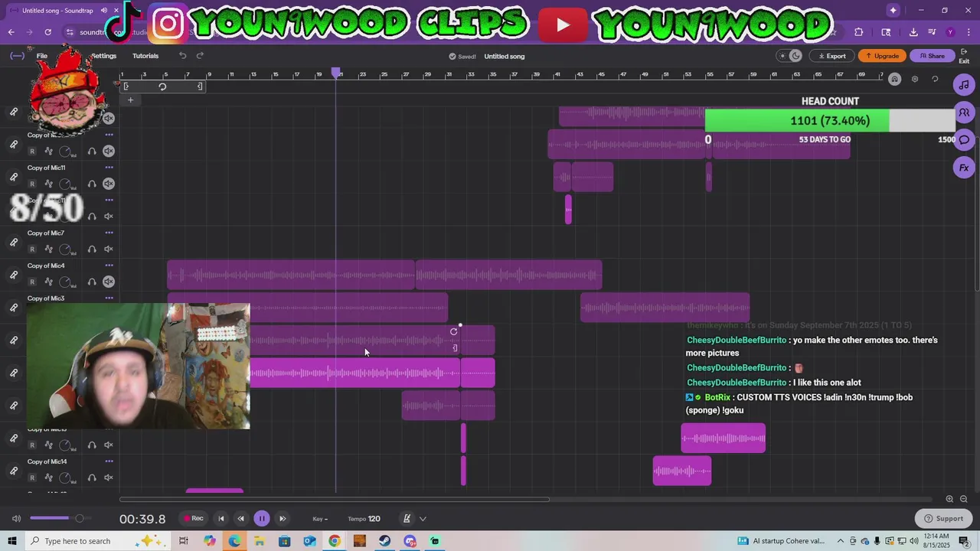Open Steam from the taskbar

coord(384,541)
